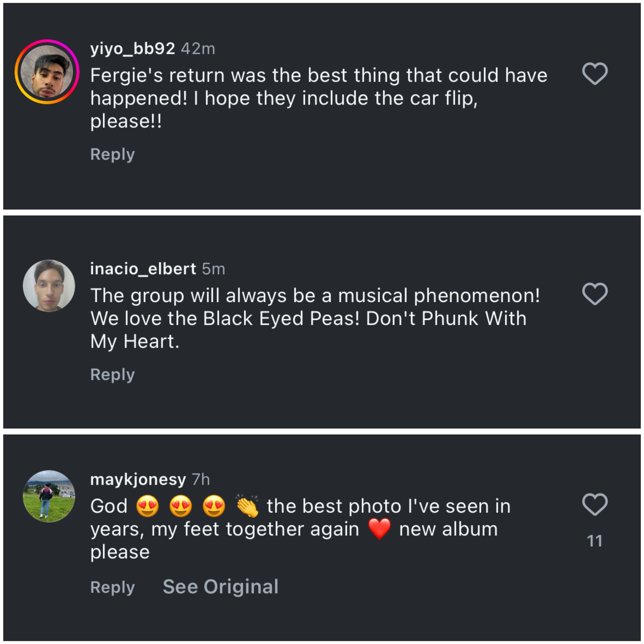Click the 42m timestamp on first comment

point(198,49)
